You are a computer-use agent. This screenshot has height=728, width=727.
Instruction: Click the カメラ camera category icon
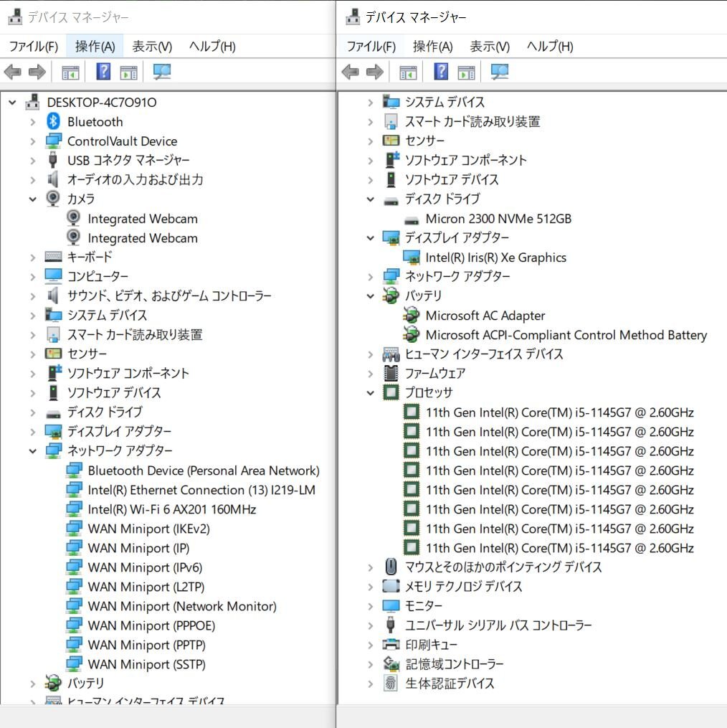tap(53, 199)
